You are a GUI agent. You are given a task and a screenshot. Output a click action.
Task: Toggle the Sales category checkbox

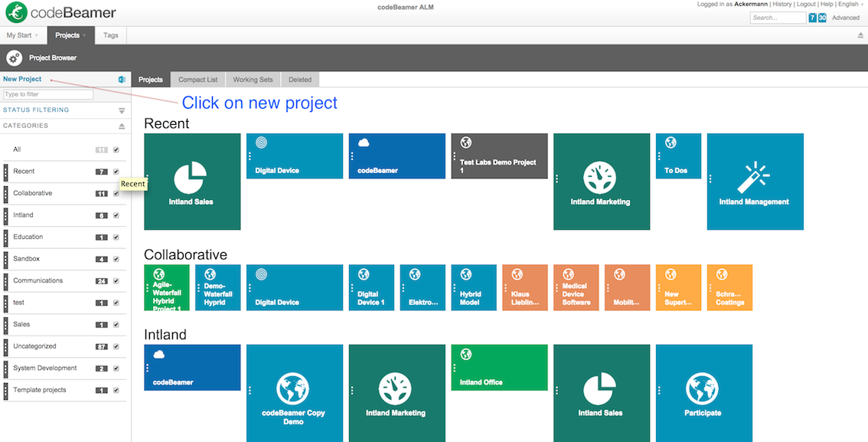(116, 325)
